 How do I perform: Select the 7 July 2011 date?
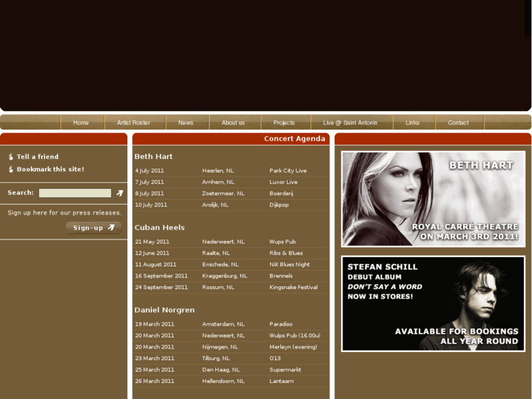click(x=149, y=182)
